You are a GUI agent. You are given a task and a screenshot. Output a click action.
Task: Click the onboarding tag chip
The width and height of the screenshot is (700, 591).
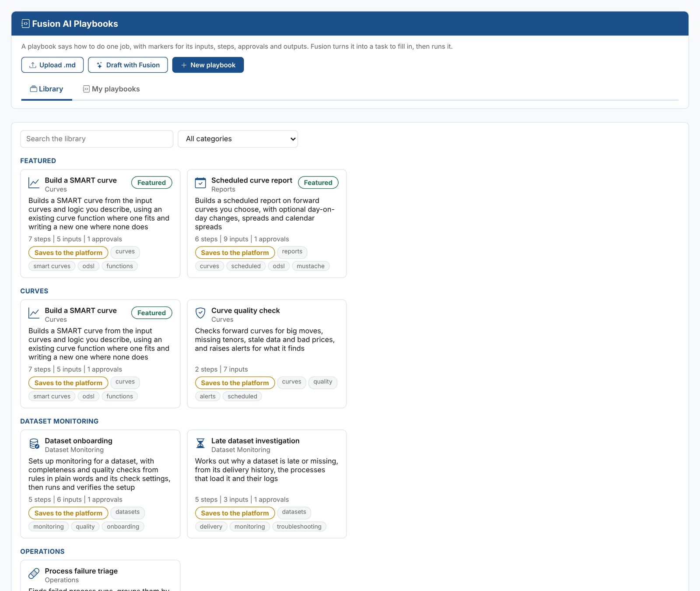123,527
